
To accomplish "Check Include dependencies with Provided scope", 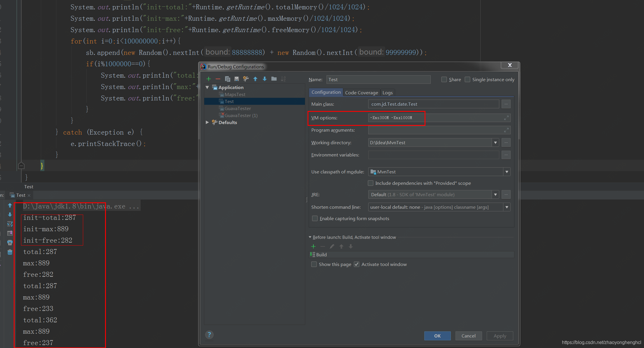I will pos(371,183).
